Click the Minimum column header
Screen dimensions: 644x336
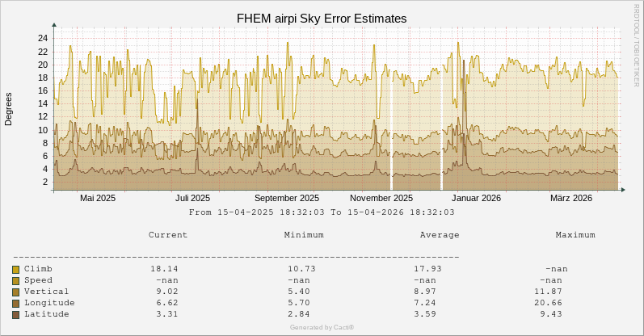click(x=304, y=235)
